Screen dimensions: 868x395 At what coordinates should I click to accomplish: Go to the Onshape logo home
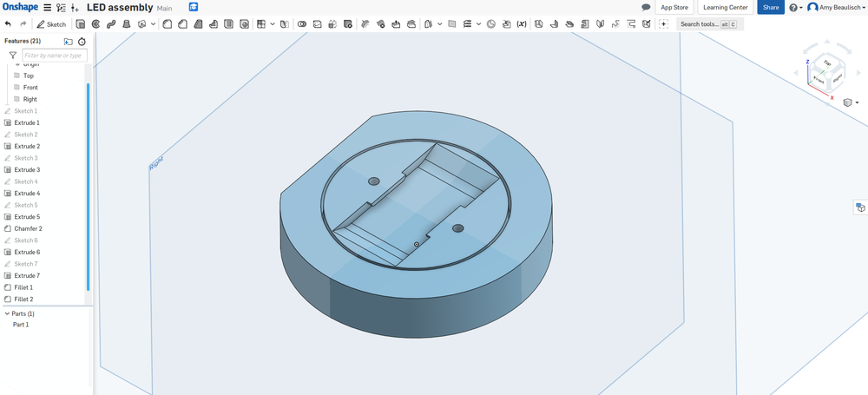(20, 7)
